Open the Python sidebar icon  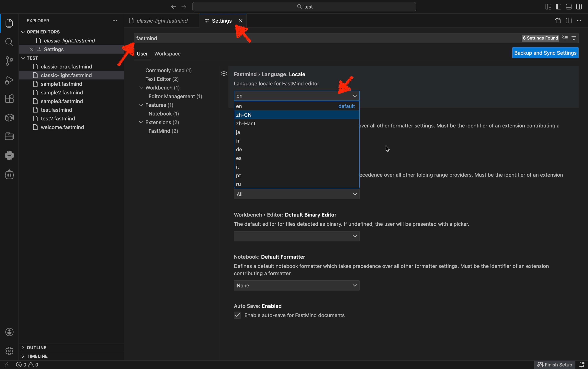point(9,155)
